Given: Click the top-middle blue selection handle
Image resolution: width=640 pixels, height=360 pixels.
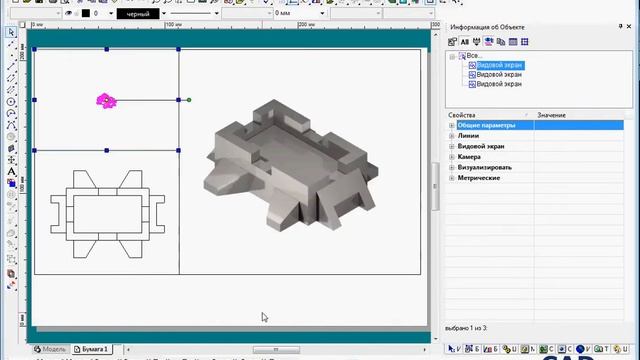Looking at the screenshot, I should (x=107, y=49).
